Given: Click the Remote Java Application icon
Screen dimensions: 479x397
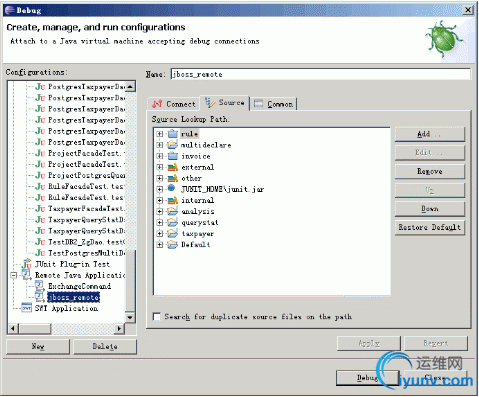Looking at the screenshot, I should pyautogui.click(x=27, y=275).
